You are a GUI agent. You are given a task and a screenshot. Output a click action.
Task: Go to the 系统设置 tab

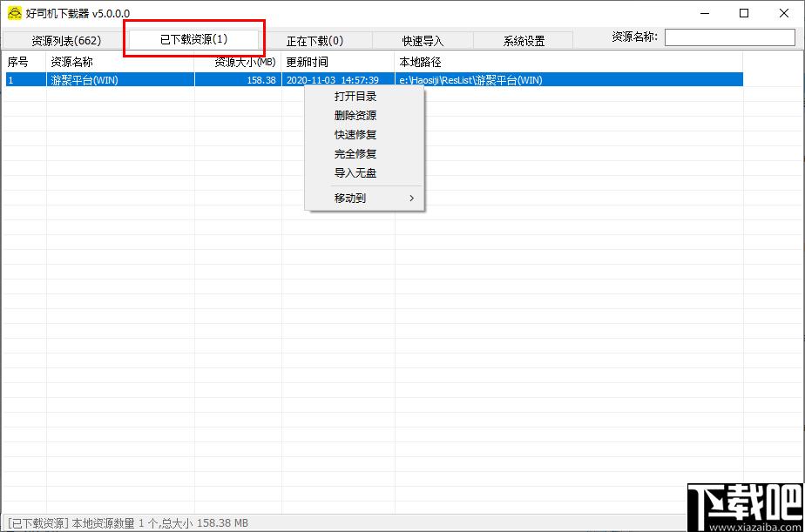tap(524, 41)
